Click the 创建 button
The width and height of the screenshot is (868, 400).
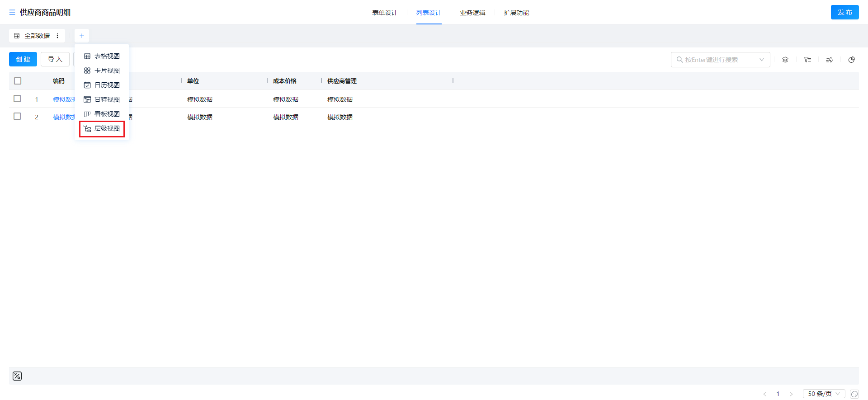point(23,59)
